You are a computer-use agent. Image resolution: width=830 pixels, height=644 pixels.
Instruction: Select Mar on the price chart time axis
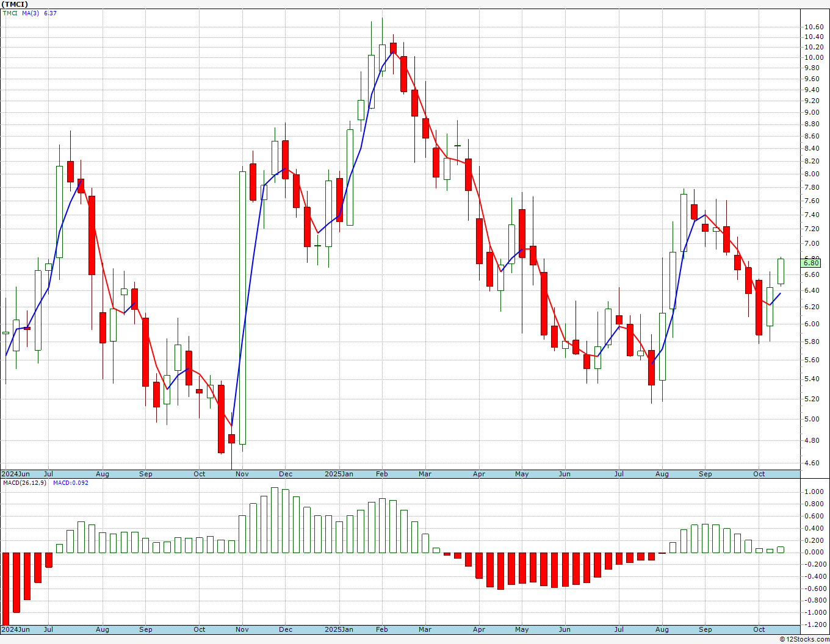425,474
